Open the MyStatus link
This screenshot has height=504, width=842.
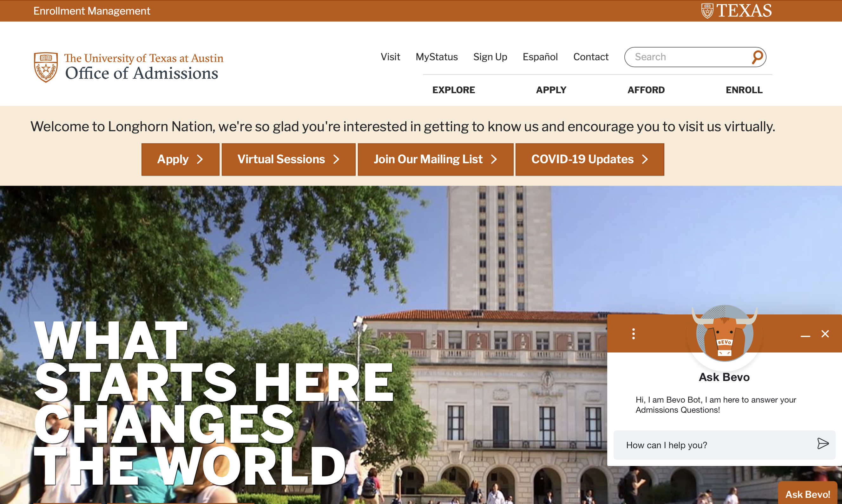click(437, 57)
